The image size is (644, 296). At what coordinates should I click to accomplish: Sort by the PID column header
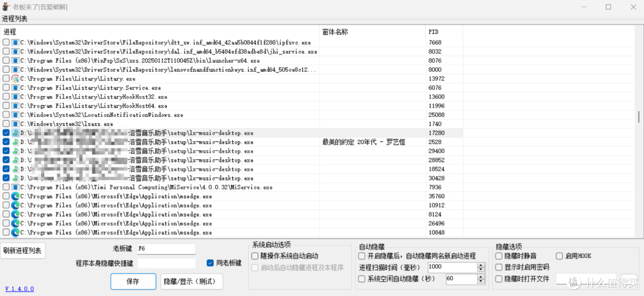(444, 32)
